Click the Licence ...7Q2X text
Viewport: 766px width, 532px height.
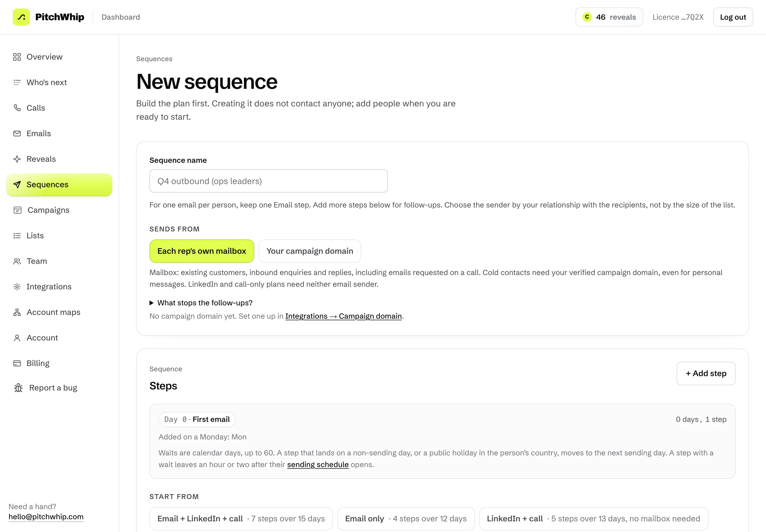[678, 17]
